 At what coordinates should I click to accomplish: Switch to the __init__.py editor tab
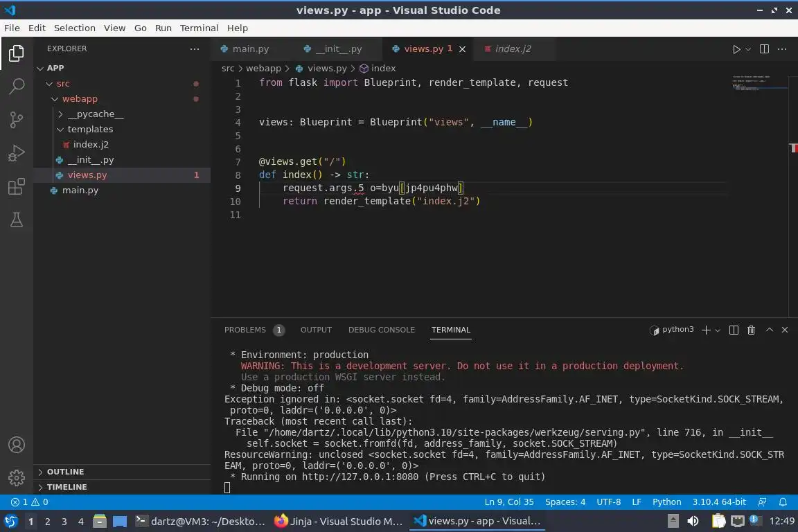[x=339, y=49]
